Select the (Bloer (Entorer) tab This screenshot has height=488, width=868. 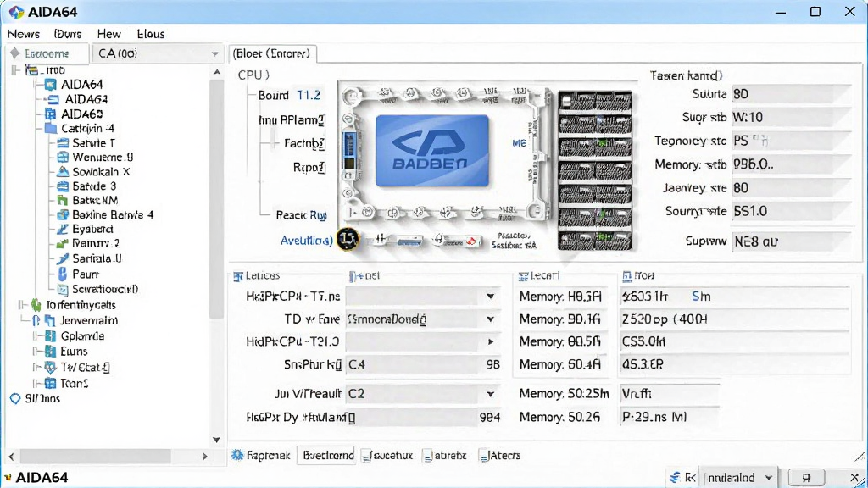(x=272, y=53)
